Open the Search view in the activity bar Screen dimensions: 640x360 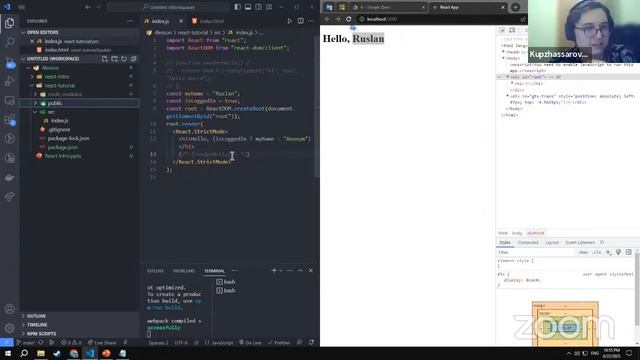point(9,42)
